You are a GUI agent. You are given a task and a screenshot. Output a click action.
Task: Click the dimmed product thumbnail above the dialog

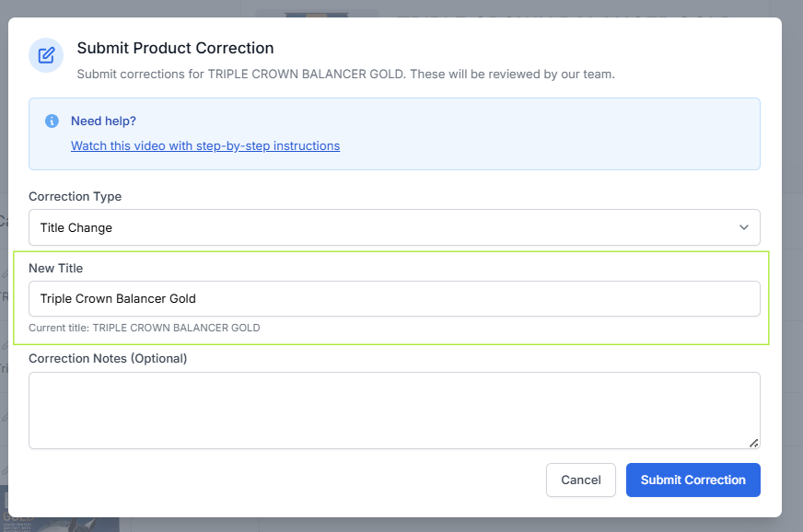pyautogui.click(x=316, y=11)
